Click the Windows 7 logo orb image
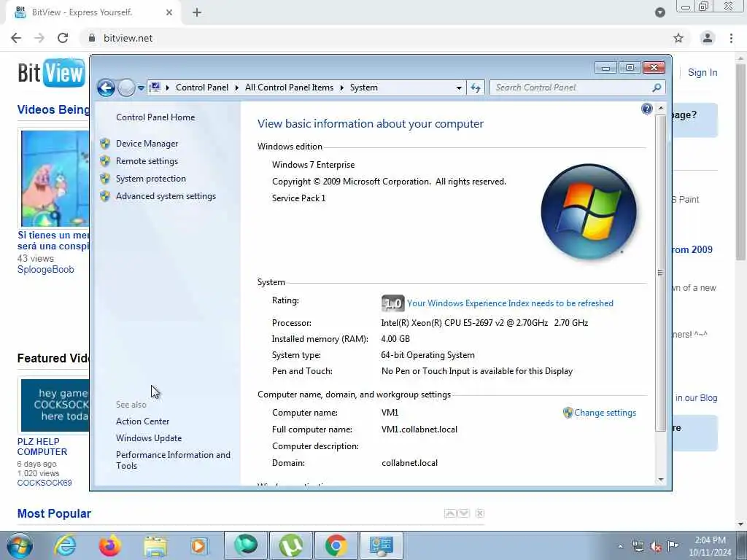Image resolution: width=747 pixels, height=560 pixels. [x=589, y=212]
